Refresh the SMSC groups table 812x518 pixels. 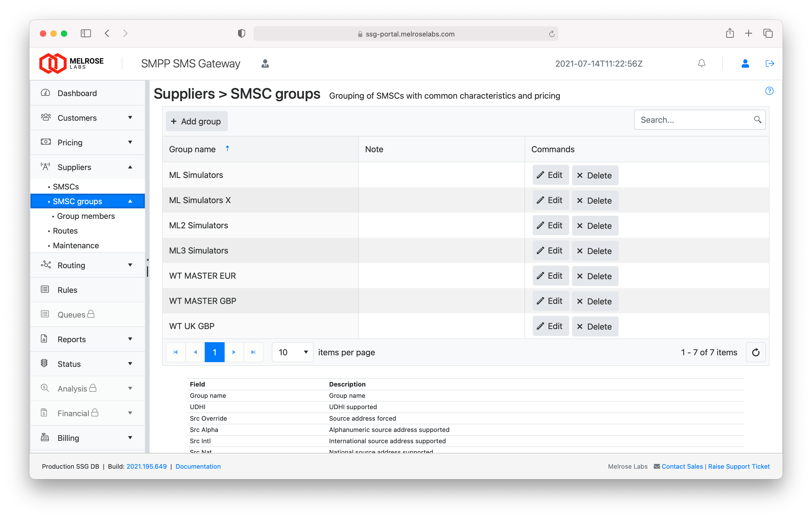pos(755,352)
